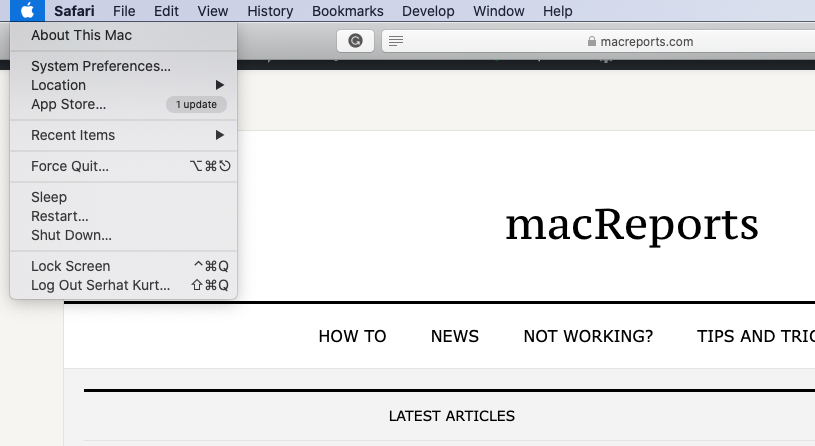
Task: Choose Restart from the Apple menu
Action: (124, 216)
